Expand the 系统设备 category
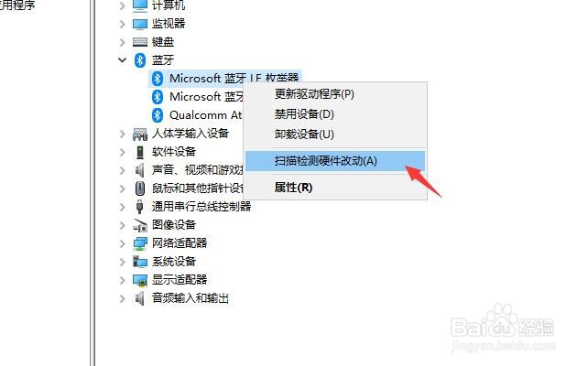Image resolution: width=588 pixels, height=366 pixels. 122,262
